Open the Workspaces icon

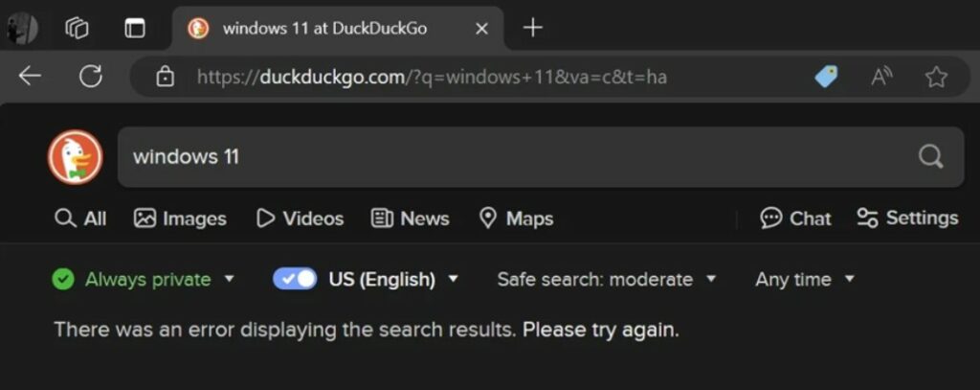click(x=77, y=28)
